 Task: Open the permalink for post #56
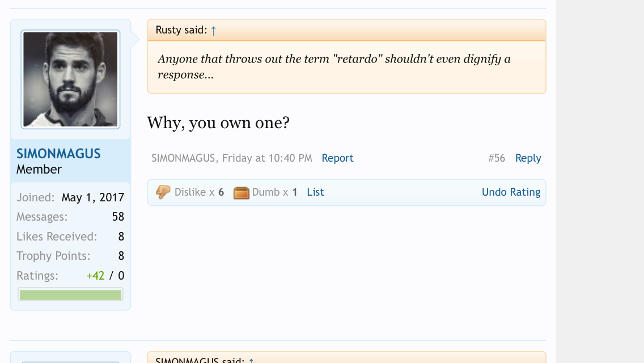(x=496, y=158)
